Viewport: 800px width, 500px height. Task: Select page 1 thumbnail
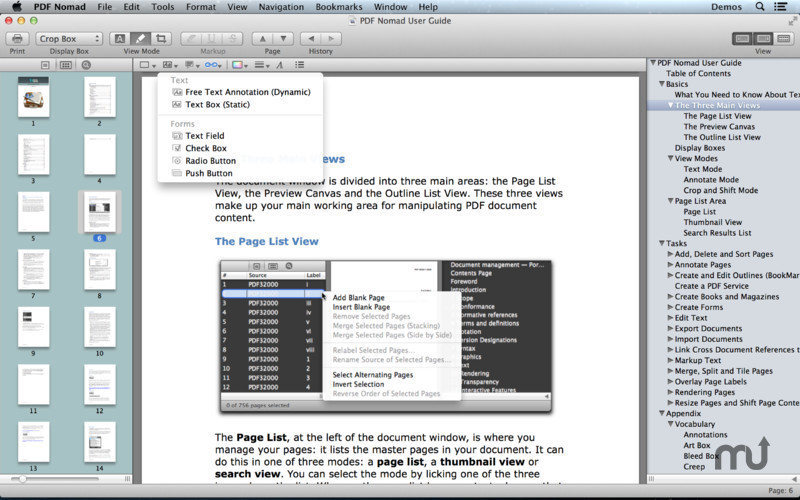point(32,98)
